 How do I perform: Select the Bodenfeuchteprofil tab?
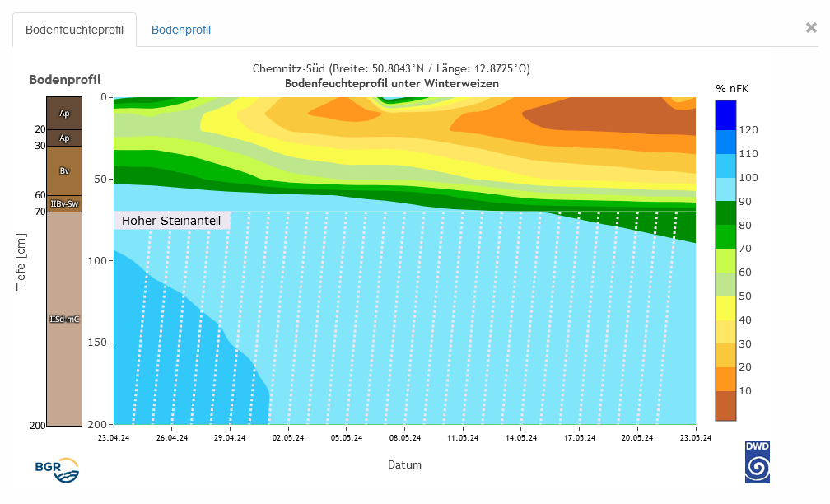[74, 30]
